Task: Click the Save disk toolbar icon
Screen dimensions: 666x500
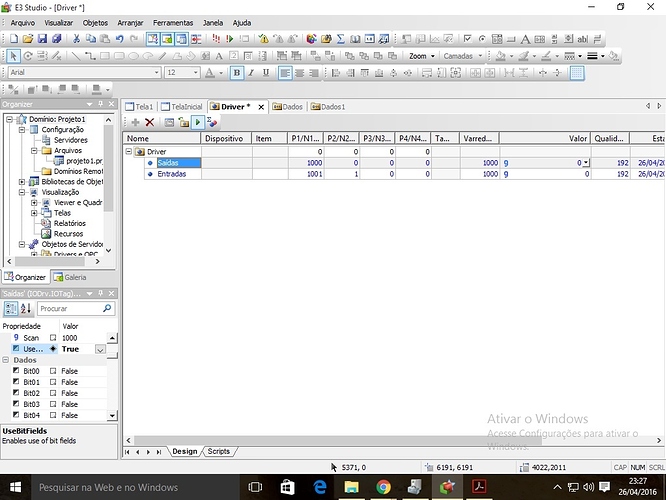Action: tap(42, 39)
